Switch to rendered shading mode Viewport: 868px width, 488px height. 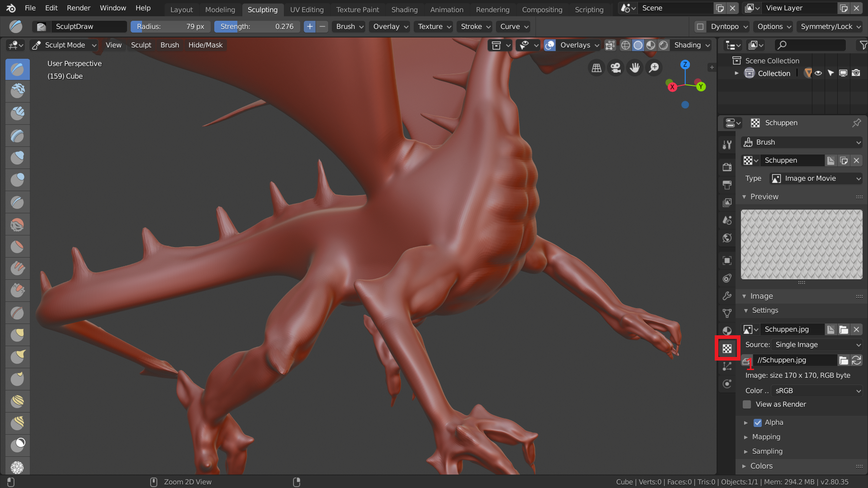663,45
